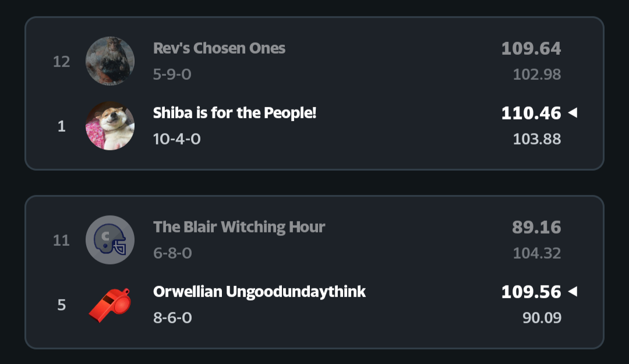Click the 109.64 score
Viewport: 629px width, 364px height.
(x=531, y=48)
